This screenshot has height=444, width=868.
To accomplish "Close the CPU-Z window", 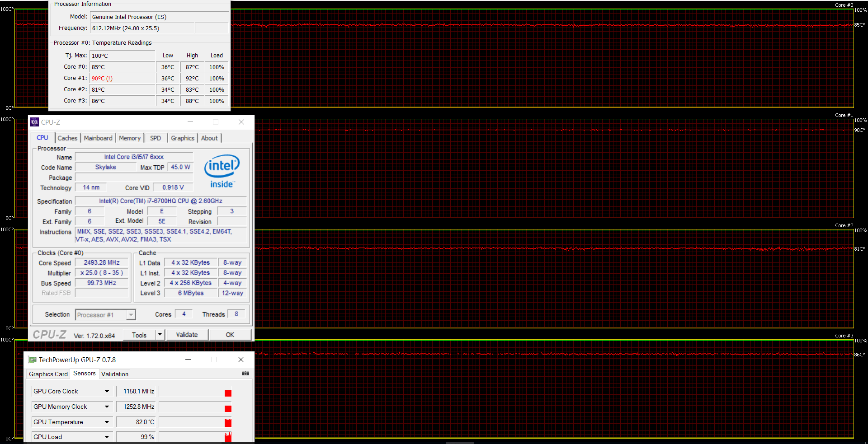I will click(241, 122).
